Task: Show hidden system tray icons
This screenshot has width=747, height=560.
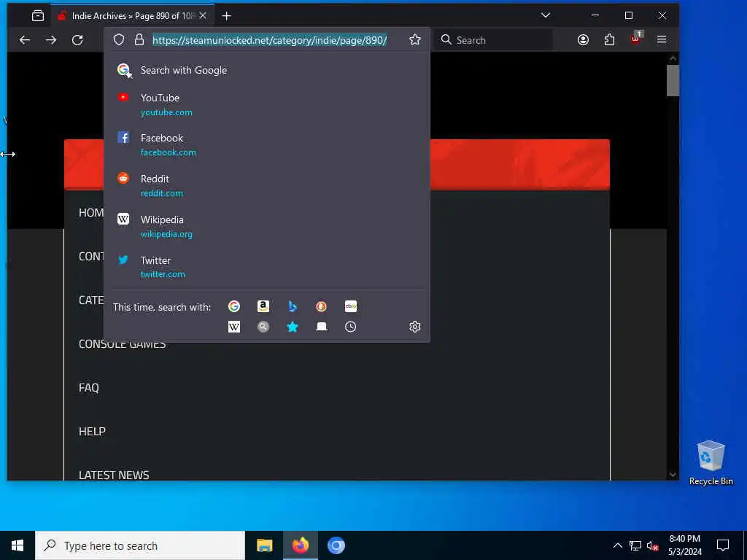Action: tap(617, 545)
